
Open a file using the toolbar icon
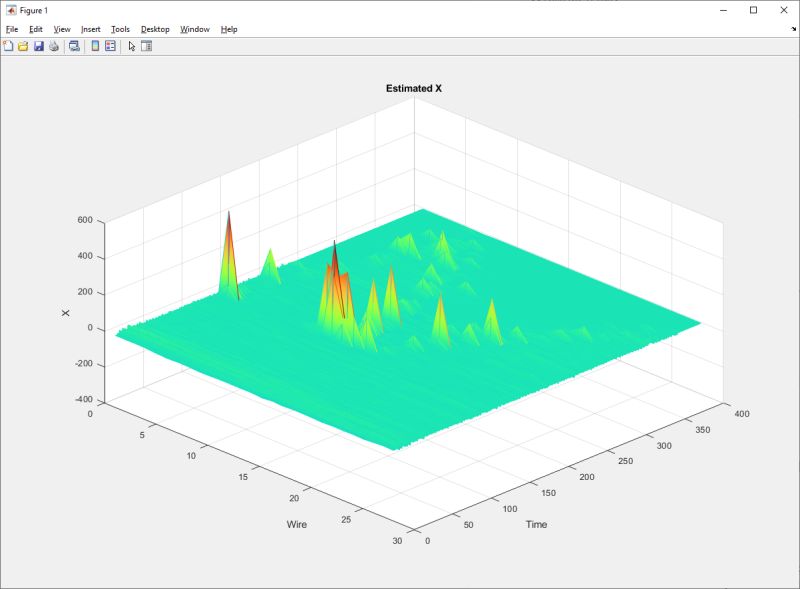coord(24,47)
